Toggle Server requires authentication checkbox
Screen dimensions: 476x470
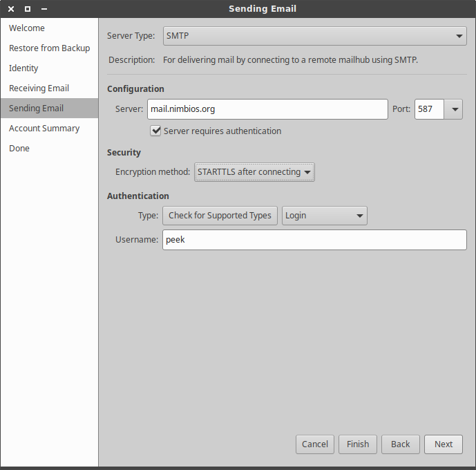156,131
